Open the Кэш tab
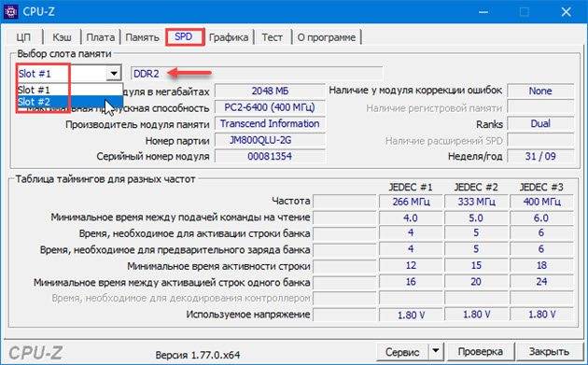Image resolution: width=588 pixels, height=365 pixels. coord(62,37)
